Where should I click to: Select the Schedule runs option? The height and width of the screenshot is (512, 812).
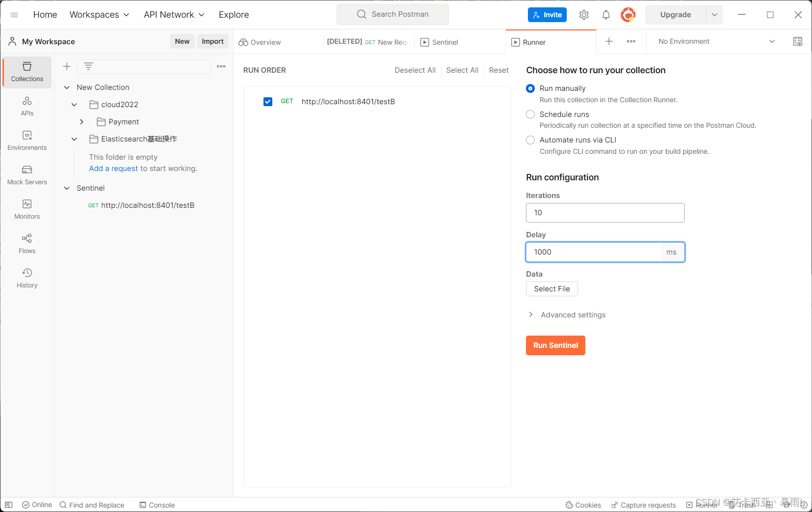pos(530,114)
